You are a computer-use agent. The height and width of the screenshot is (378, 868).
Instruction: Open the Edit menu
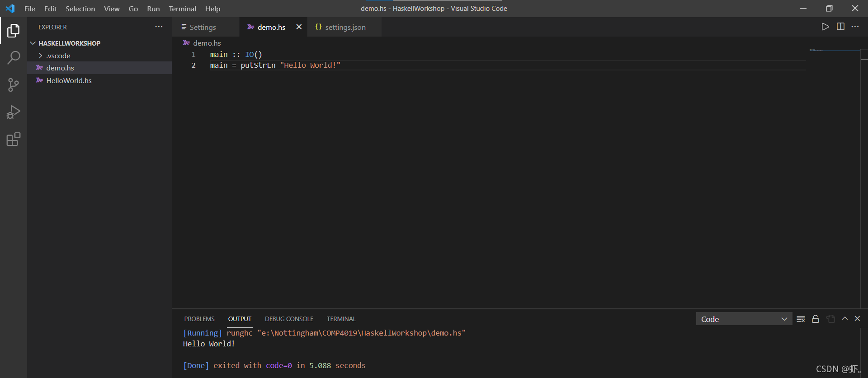pyautogui.click(x=50, y=9)
